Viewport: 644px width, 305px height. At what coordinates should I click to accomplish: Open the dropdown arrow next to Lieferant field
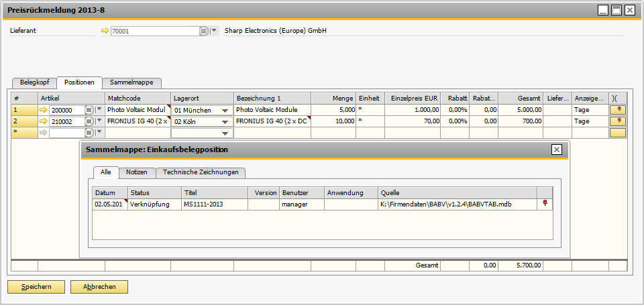[214, 31]
